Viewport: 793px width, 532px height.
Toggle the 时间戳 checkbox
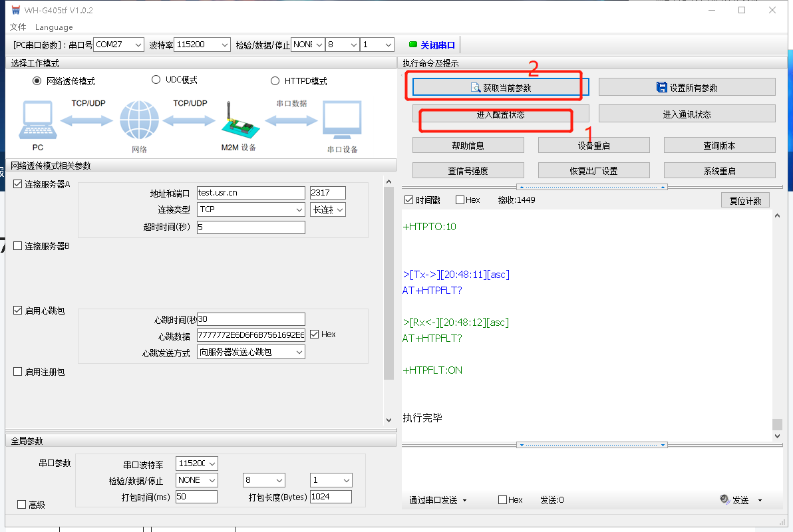pyautogui.click(x=409, y=200)
